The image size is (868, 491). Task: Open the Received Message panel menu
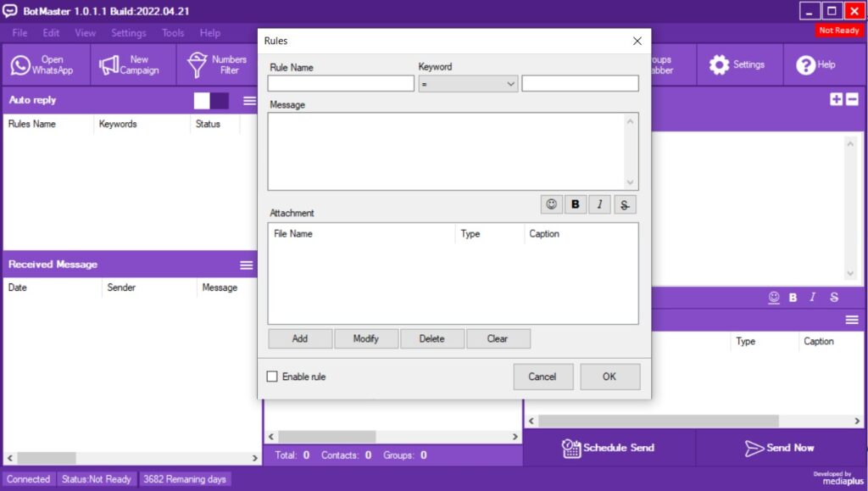[247, 265]
